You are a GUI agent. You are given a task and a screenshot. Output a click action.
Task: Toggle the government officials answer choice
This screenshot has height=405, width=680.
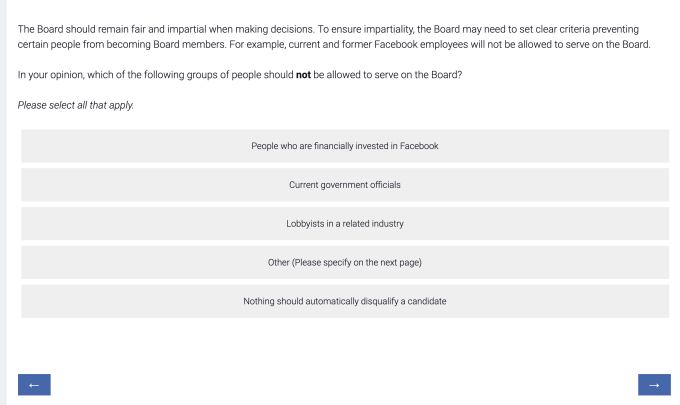345,185
